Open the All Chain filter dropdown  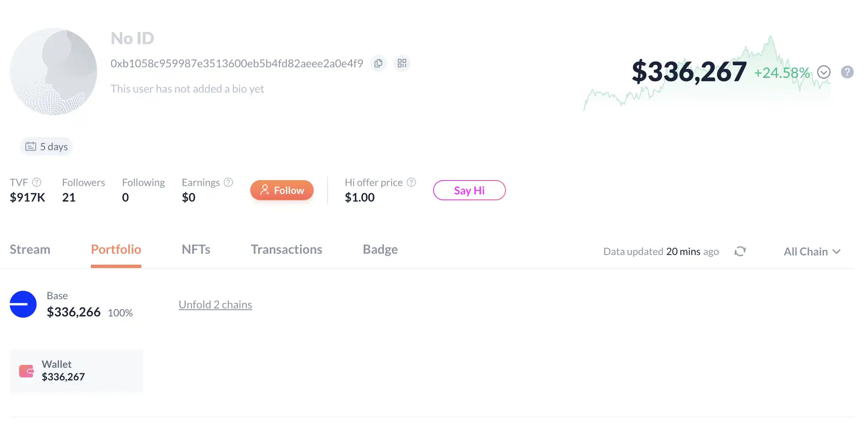point(812,252)
